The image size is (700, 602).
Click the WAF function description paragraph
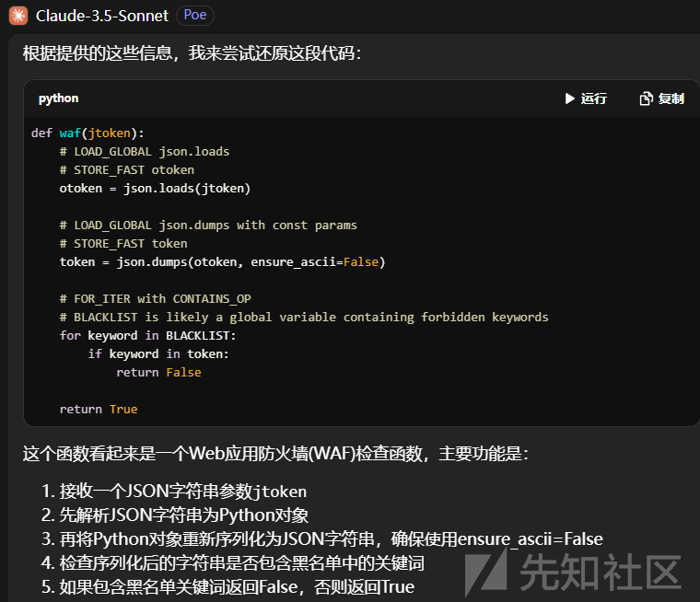tap(276, 454)
